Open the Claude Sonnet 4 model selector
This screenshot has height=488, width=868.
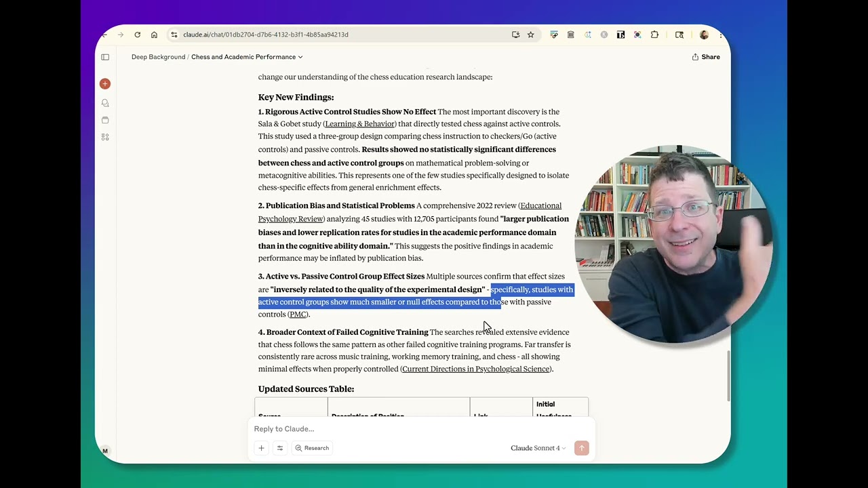(538, 448)
